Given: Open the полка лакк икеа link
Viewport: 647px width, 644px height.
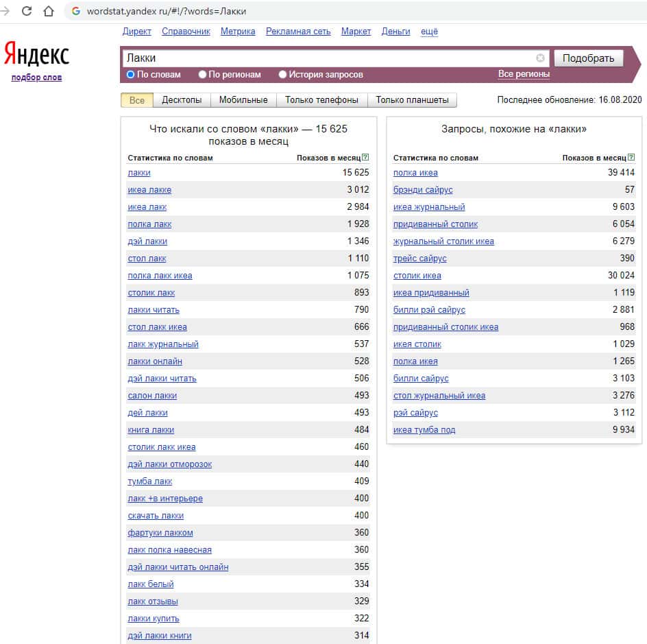Looking at the screenshot, I should tap(160, 275).
